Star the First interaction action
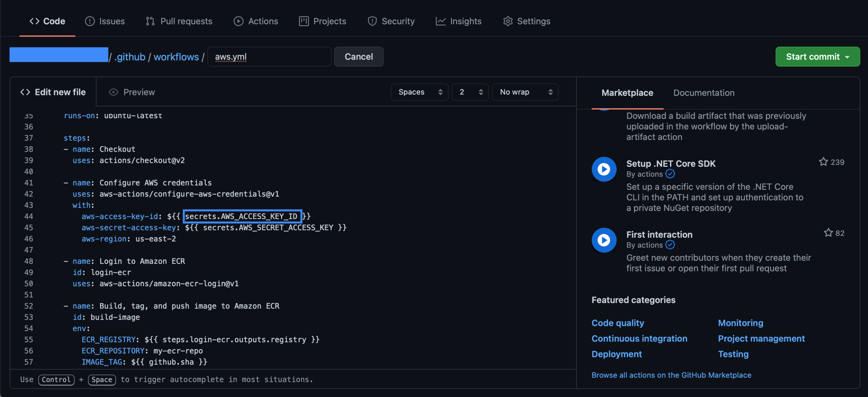This screenshot has height=397, width=868. click(828, 233)
